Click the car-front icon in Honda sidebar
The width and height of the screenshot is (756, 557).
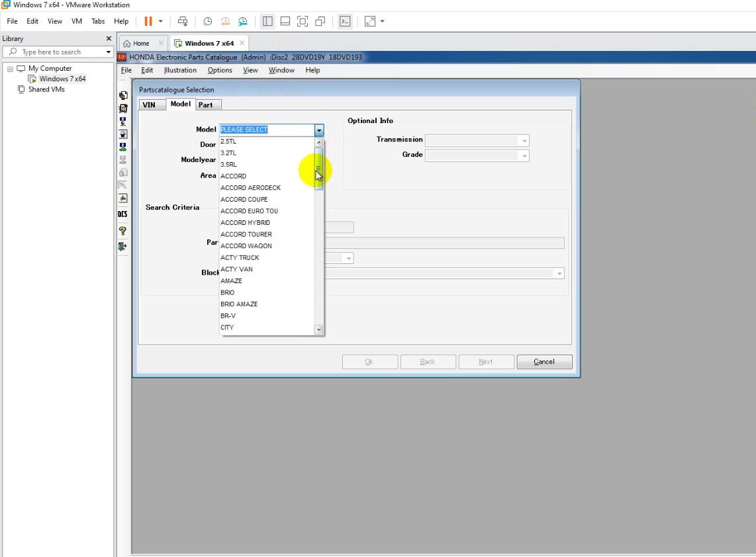[123, 108]
